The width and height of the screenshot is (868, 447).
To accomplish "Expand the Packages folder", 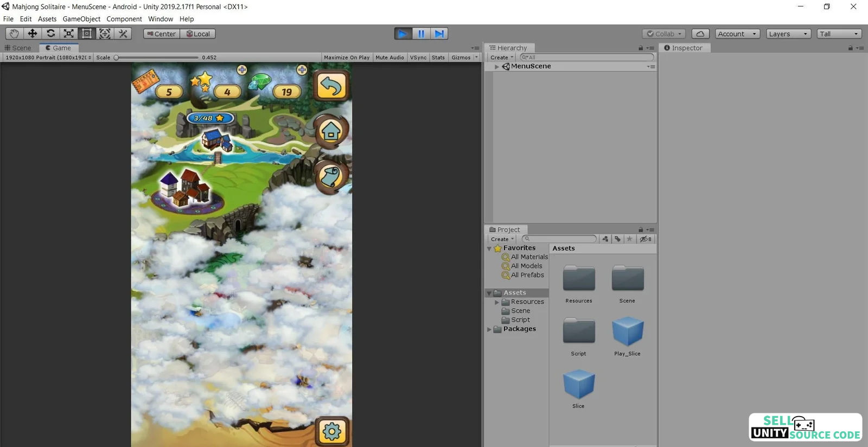I will [x=489, y=329].
